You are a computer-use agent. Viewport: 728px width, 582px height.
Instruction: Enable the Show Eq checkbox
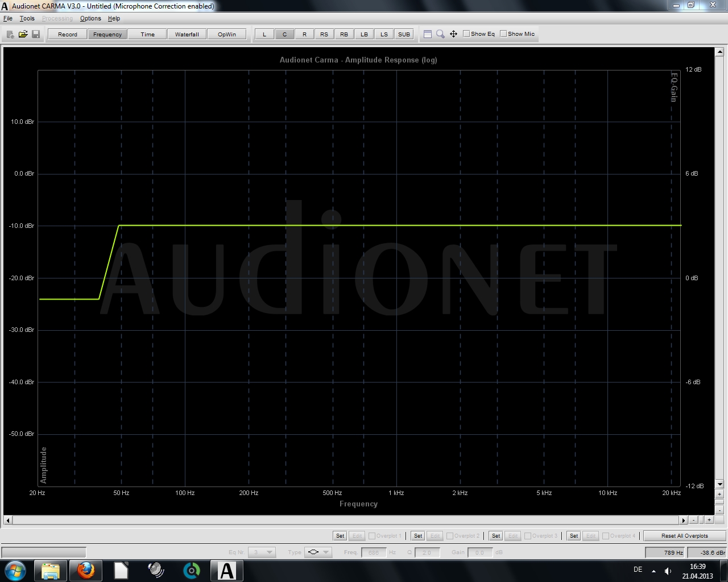[x=466, y=34]
